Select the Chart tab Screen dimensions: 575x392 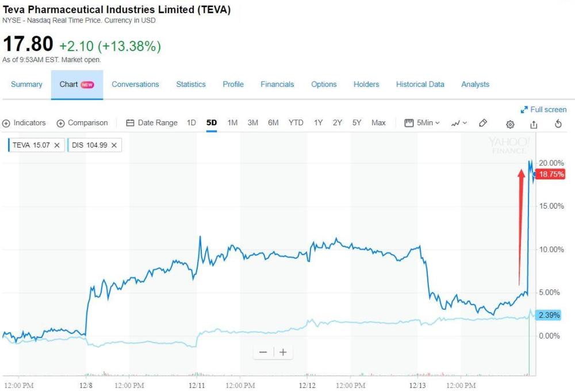click(x=77, y=84)
